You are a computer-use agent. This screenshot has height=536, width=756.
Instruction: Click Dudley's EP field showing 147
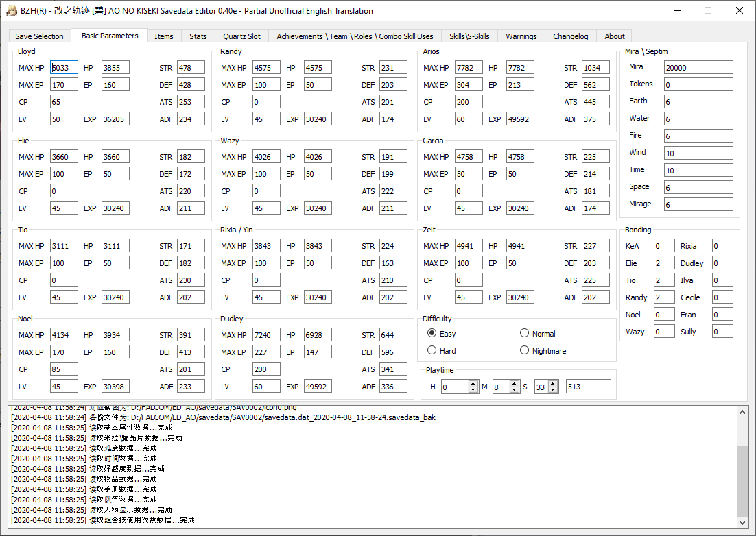click(318, 352)
